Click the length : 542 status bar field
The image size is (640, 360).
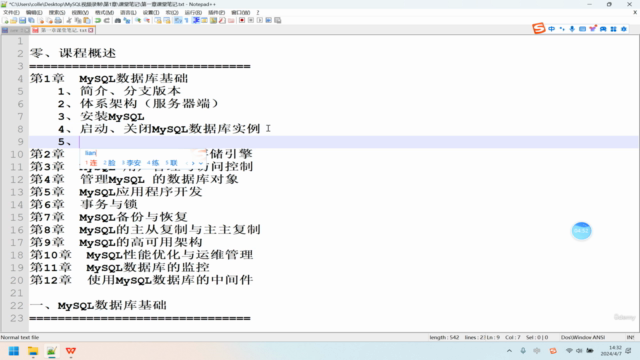click(444, 338)
